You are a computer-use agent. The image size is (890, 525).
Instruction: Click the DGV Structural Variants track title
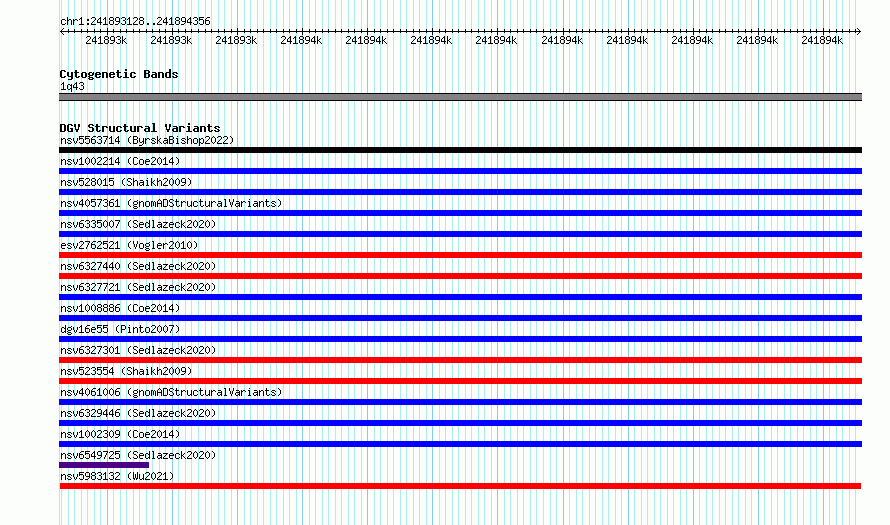140,128
